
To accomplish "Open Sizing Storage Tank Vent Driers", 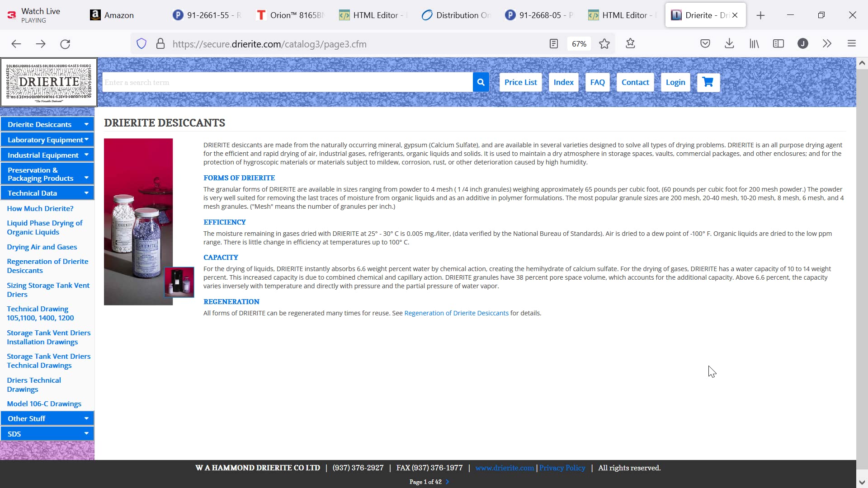I will (x=48, y=290).
